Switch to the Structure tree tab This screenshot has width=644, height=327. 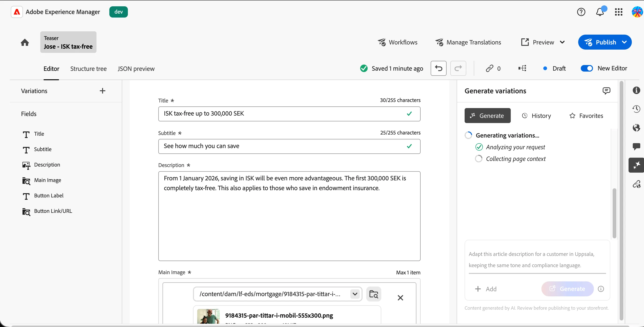pos(89,69)
